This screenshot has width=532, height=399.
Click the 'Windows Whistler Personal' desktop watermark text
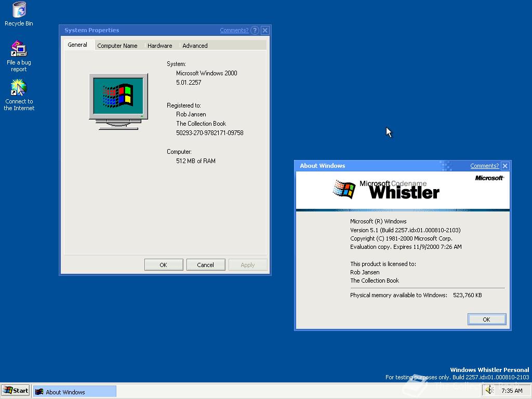(489, 370)
